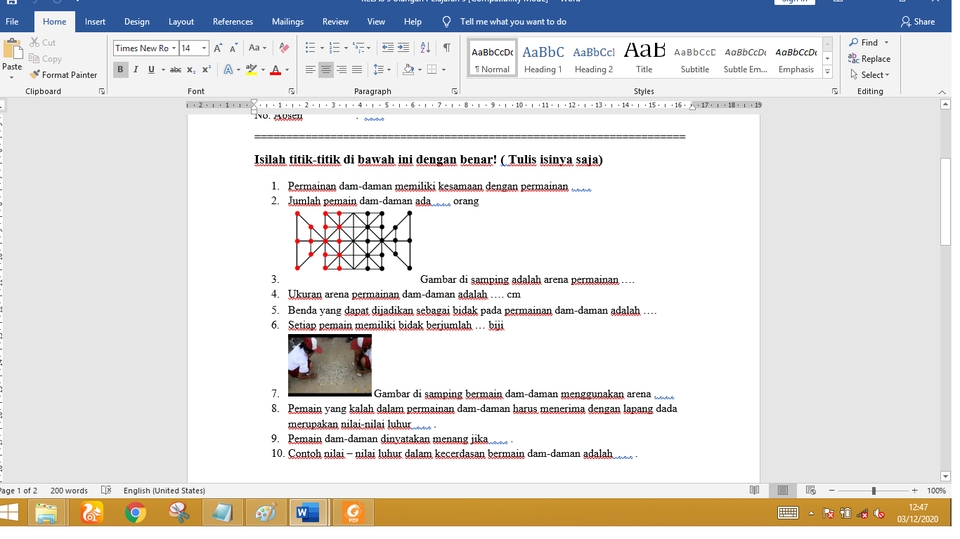Apply the Heading 1 style
Screen dimensions: 960x539
[x=543, y=59]
